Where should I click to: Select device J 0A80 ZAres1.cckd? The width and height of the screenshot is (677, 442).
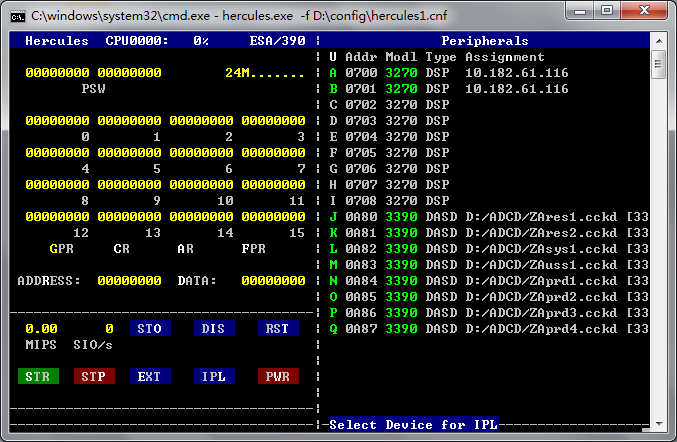click(489, 217)
